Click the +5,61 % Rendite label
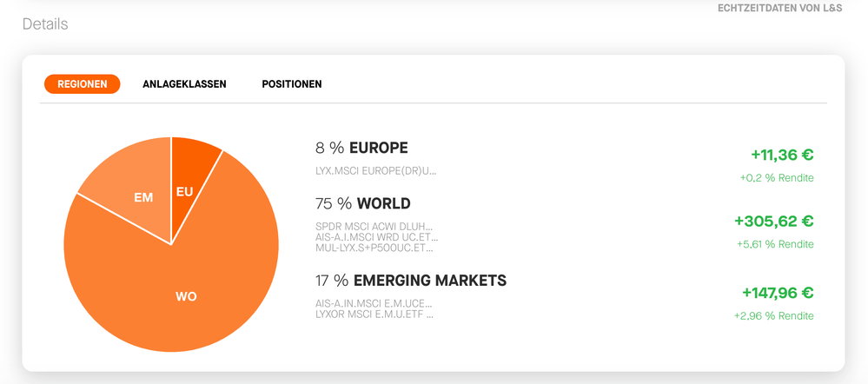This screenshot has height=384, width=868. [x=774, y=244]
